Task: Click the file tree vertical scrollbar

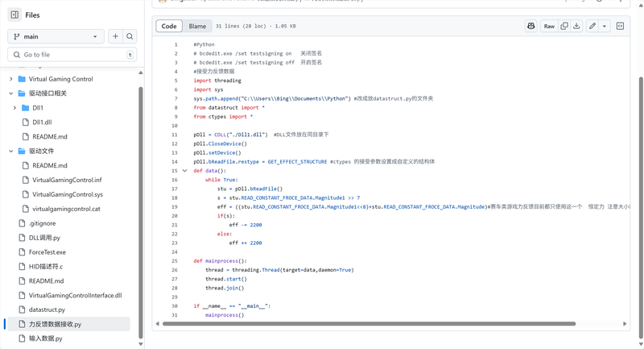Action: 140,213
